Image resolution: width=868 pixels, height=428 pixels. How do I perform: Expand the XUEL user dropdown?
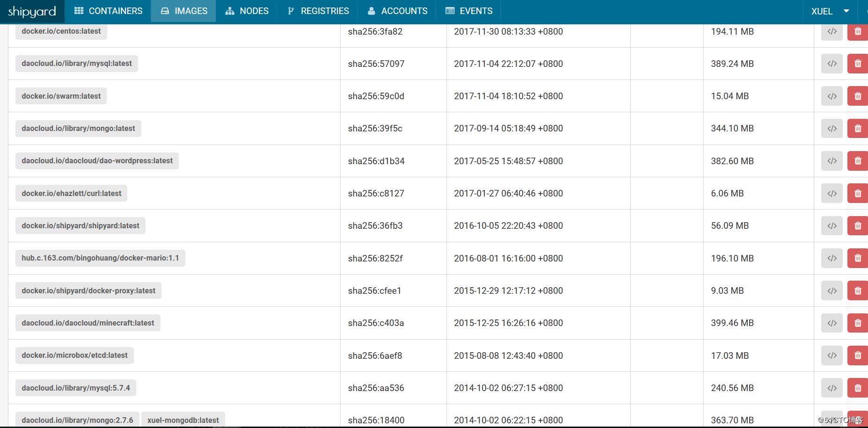pos(830,11)
